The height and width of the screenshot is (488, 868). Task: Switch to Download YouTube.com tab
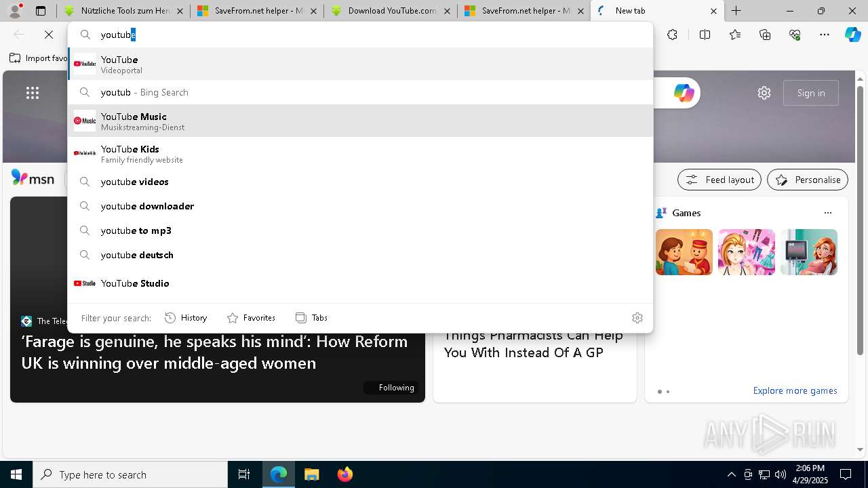click(390, 11)
